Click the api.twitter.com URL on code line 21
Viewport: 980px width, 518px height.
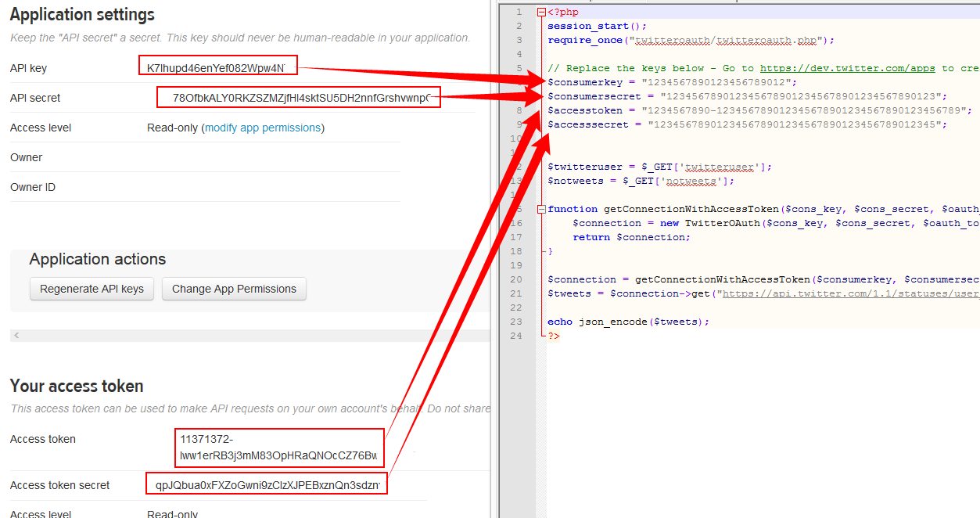(849, 293)
